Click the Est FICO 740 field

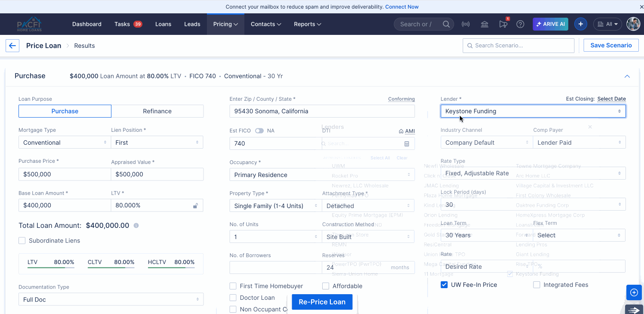(275, 143)
